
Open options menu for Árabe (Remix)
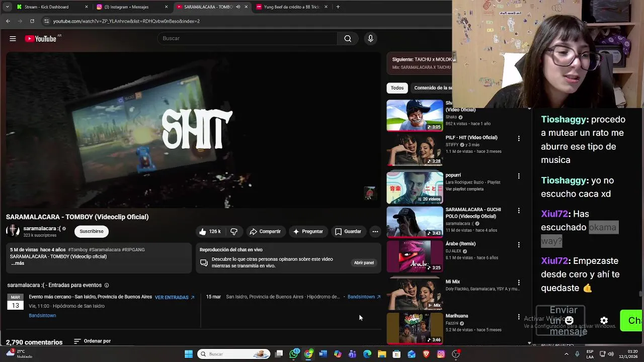pyautogui.click(x=519, y=244)
